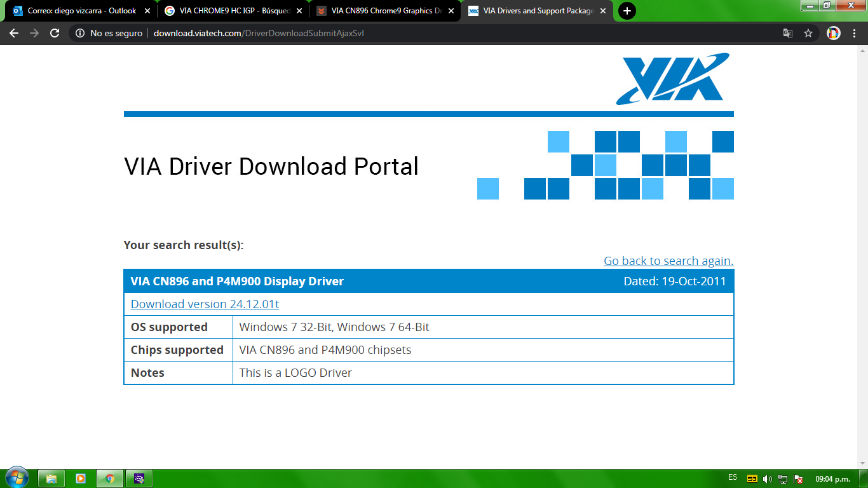Image resolution: width=868 pixels, height=488 pixels.
Task: View site info 'No es seguro' icon
Action: click(80, 33)
